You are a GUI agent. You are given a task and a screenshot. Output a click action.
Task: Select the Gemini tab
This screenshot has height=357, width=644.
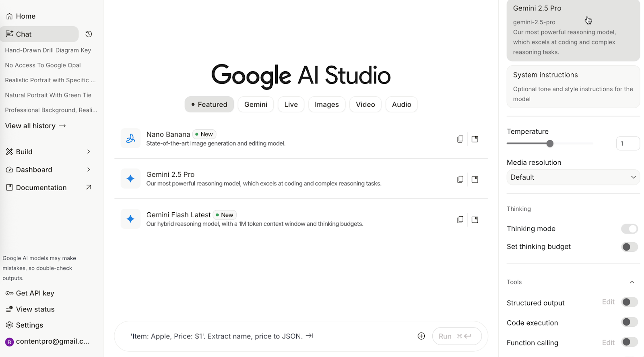[x=256, y=104]
